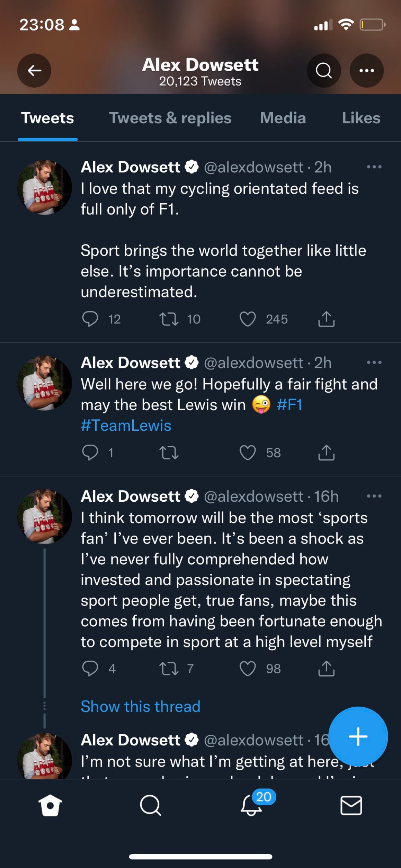Reply to the cycling orientated feed tweet
The image size is (401, 868).
(x=90, y=319)
